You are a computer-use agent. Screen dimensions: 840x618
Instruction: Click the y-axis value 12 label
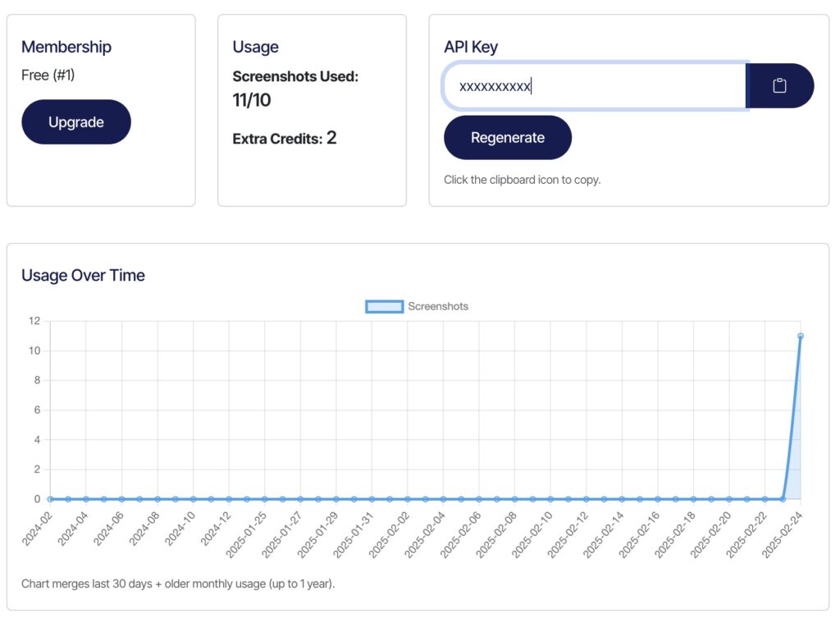(34, 321)
